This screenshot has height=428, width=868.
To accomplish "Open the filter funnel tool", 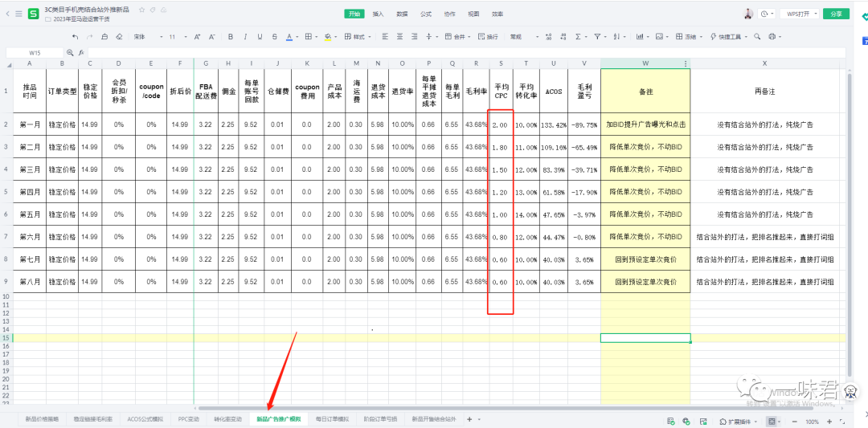I will pyautogui.click(x=600, y=37).
